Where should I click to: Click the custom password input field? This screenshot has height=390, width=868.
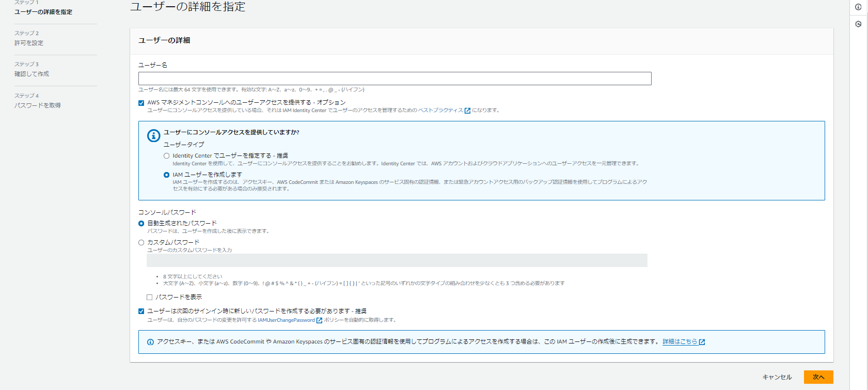coord(397,260)
